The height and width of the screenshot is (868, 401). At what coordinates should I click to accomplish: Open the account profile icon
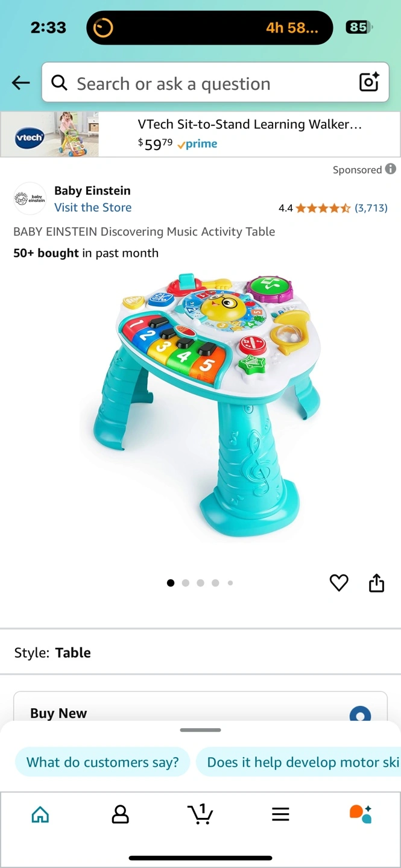click(x=121, y=815)
